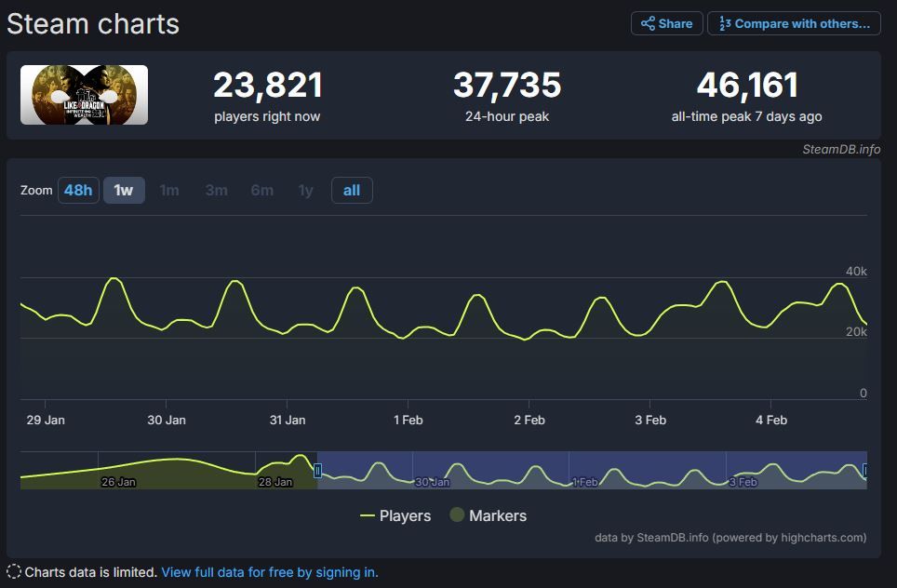Click the share icon in Share button

click(648, 23)
